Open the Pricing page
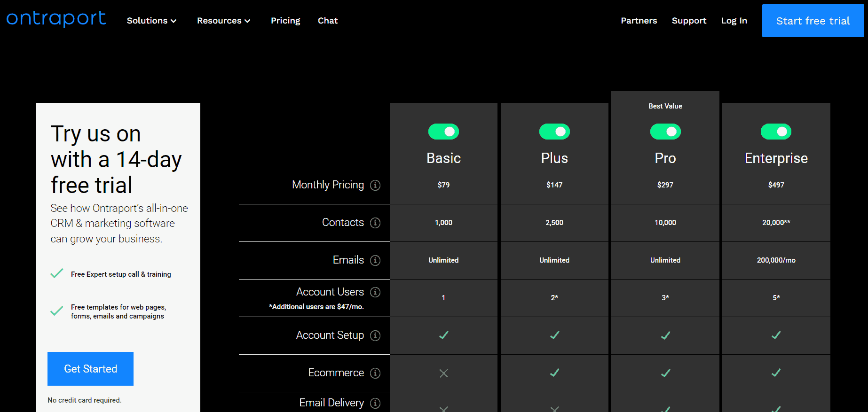The width and height of the screenshot is (868, 412). [285, 21]
